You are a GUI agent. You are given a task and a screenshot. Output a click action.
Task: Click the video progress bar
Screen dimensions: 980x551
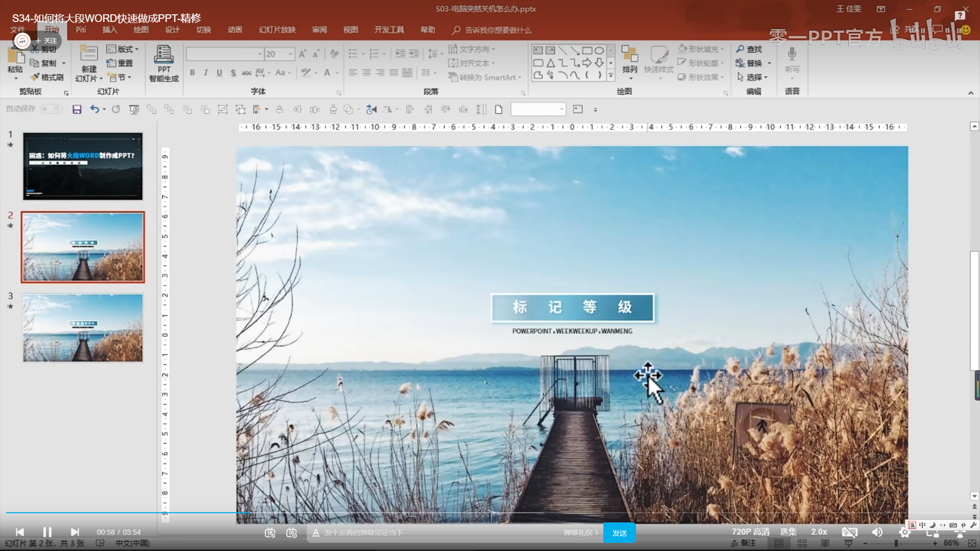[490, 512]
